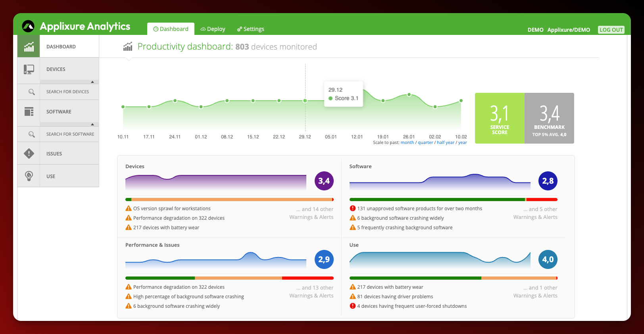Scale chart to past quarter

click(x=425, y=142)
